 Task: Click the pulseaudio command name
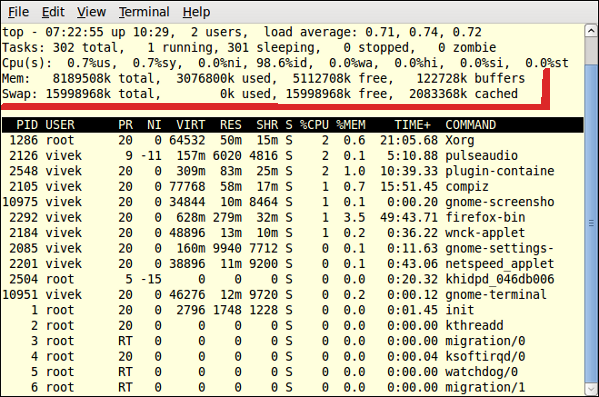[481, 156]
